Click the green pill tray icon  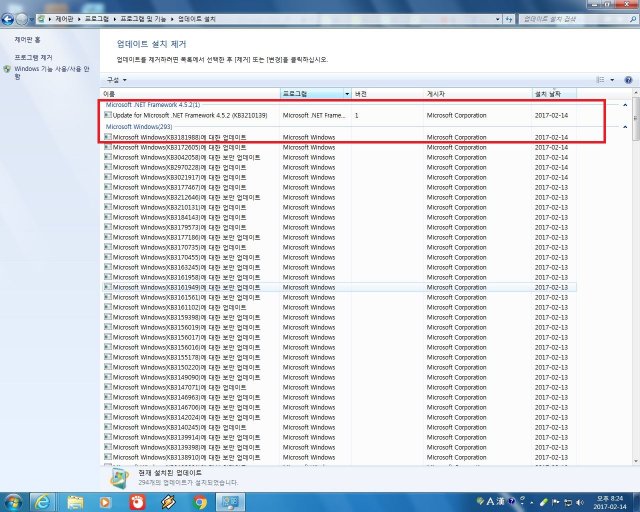click(544, 502)
